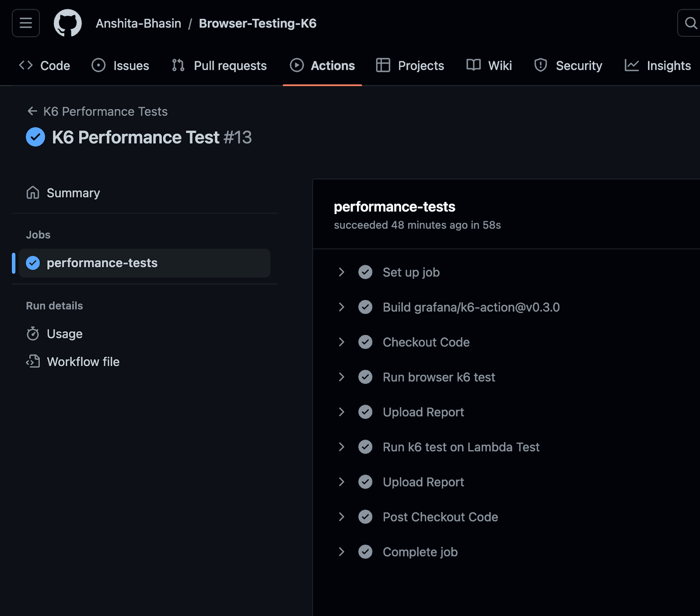Click the Usage stopwatch icon
The image size is (700, 616).
tap(33, 334)
